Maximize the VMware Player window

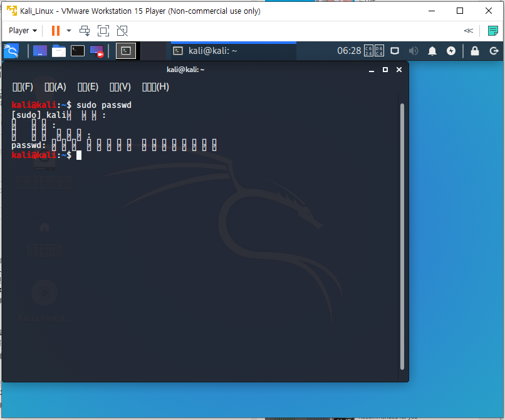[x=460, y=11]
